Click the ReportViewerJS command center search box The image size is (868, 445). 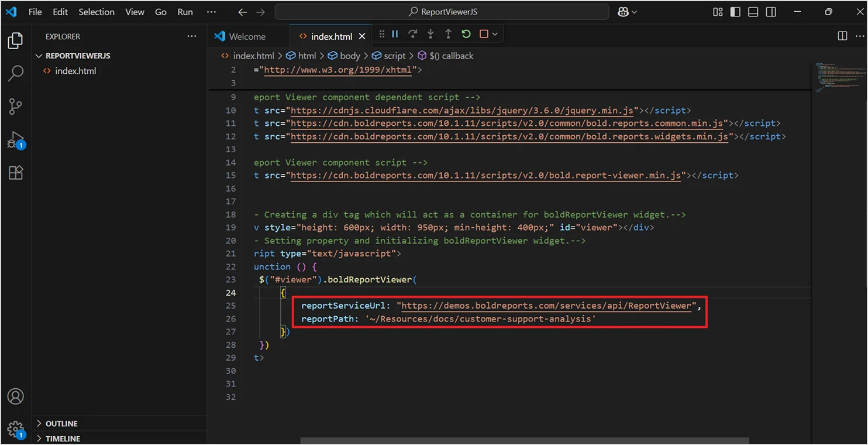click(442, 12)
